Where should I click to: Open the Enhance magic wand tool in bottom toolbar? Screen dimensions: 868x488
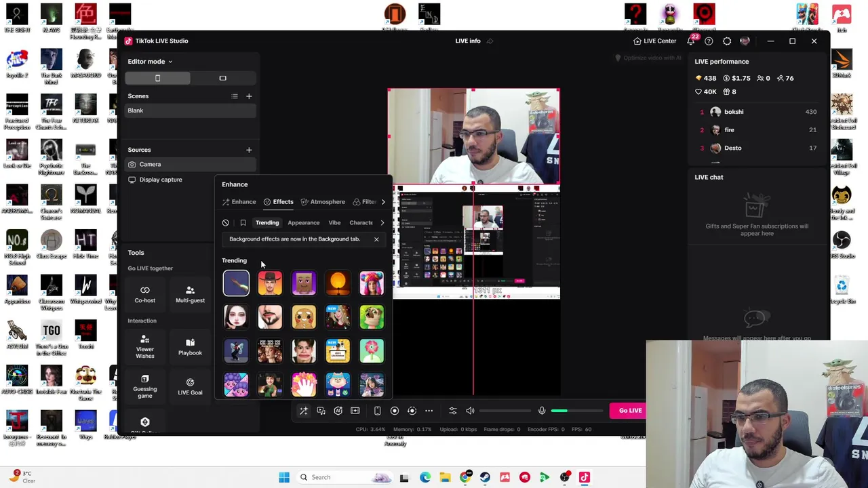pyautogui.click(x=304, y=411)
